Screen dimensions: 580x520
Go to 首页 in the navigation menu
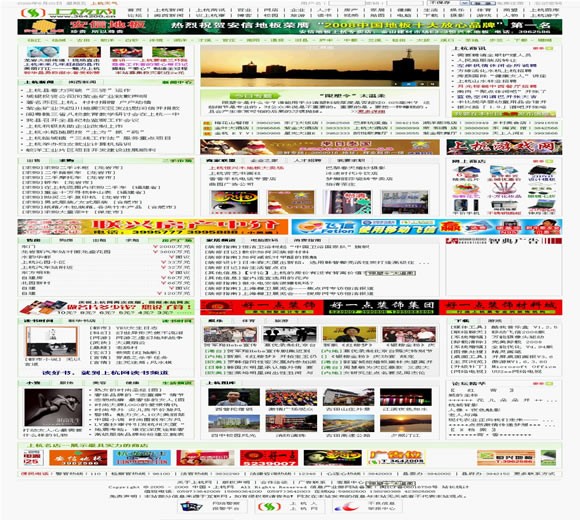(x=135, y=10)
